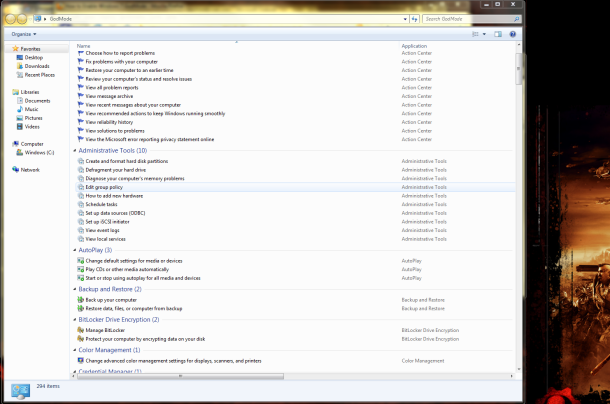
Task: Collapse the Backup and Restore (2) group
Action: [75, 289]
